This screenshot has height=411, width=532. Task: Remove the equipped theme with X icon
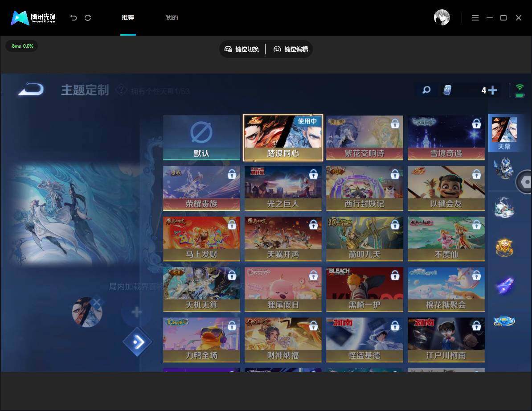tap(97, 302)
